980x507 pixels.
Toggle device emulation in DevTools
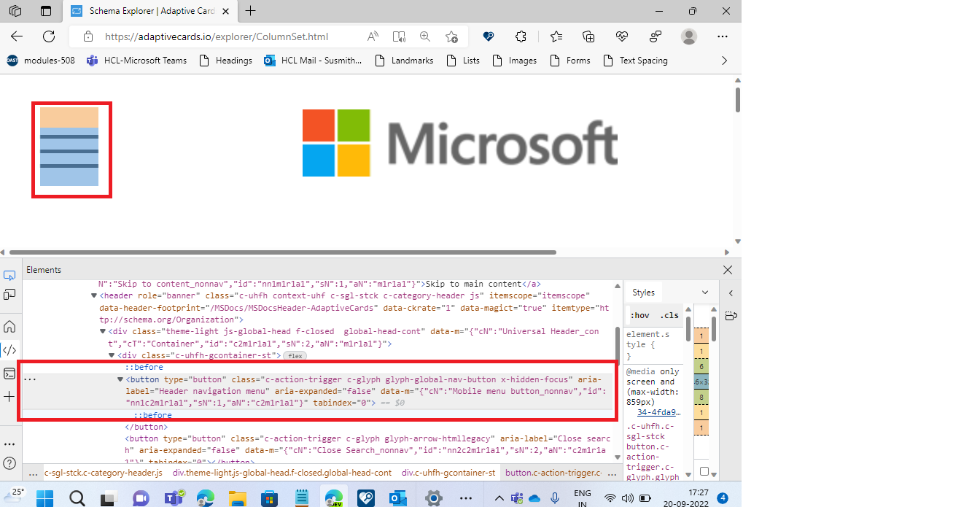coord(9,294)
